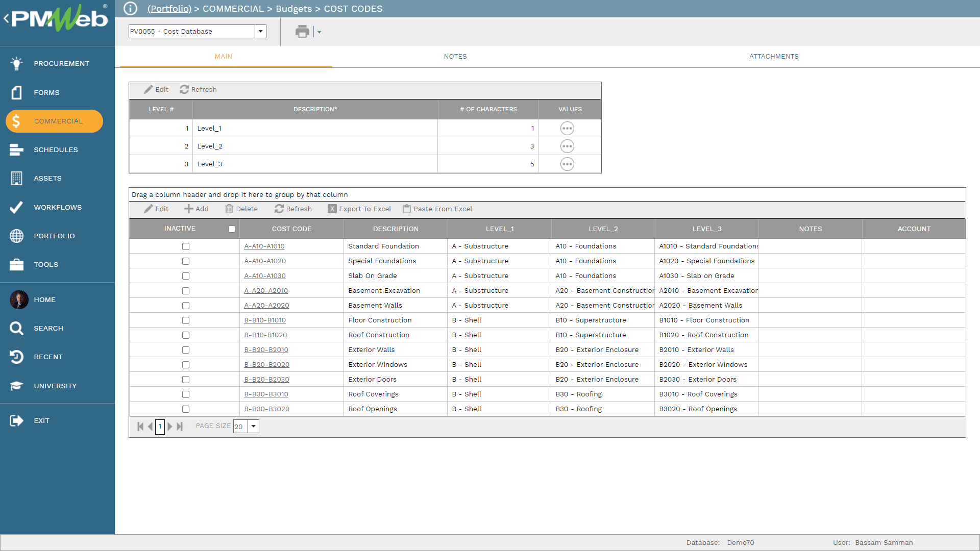The width and height of the screenshot is (980, 551).
Task: Click Export To Excel
Action: tap(360, 209)
